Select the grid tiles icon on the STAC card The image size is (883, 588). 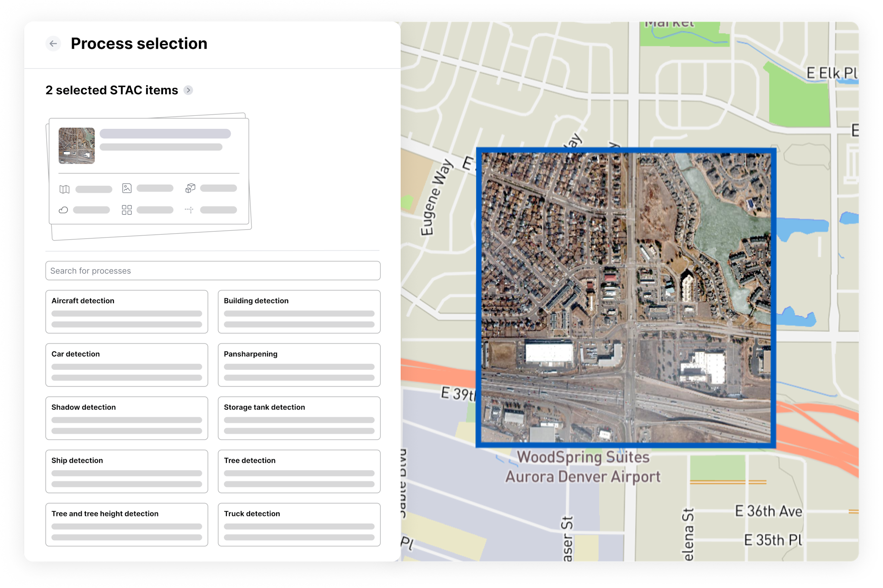click(126, 210)
